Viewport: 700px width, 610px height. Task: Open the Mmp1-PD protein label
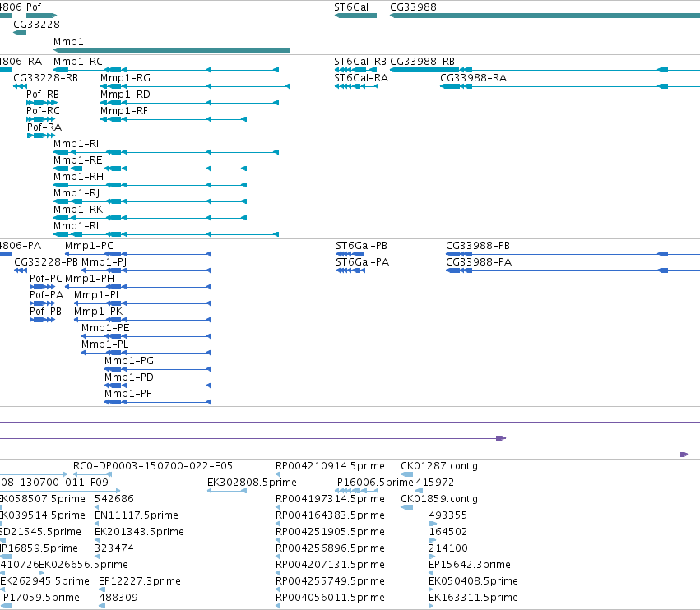(129, 377)
